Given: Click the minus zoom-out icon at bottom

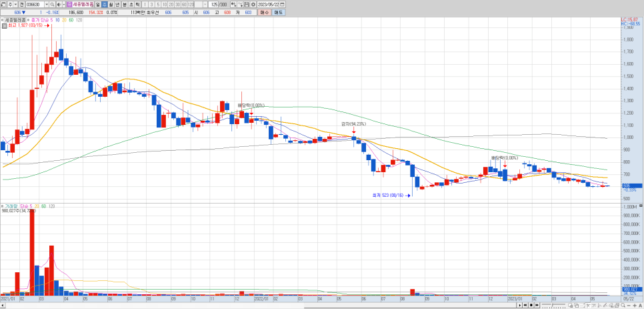Looking at the screenshot, I should coord(629,305).
